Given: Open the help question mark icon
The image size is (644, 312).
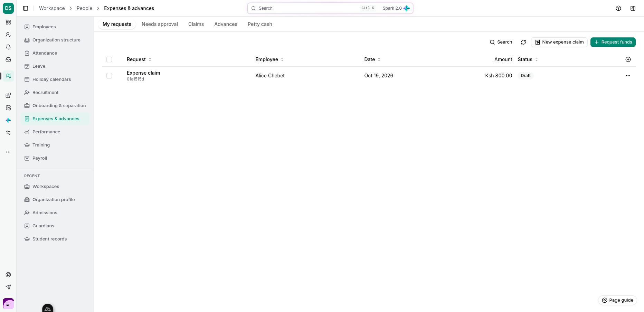Looking at the screenshot, I should [618, 8].
